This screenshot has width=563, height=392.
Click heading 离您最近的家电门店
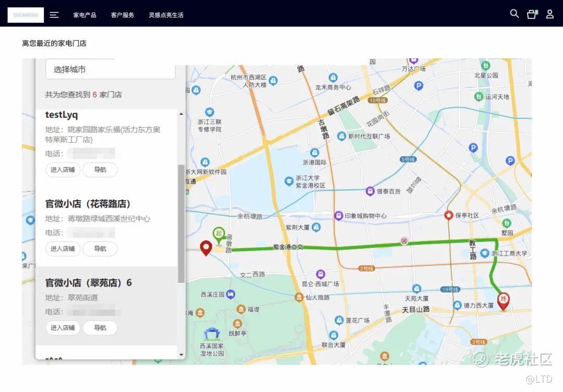point(54,43)
